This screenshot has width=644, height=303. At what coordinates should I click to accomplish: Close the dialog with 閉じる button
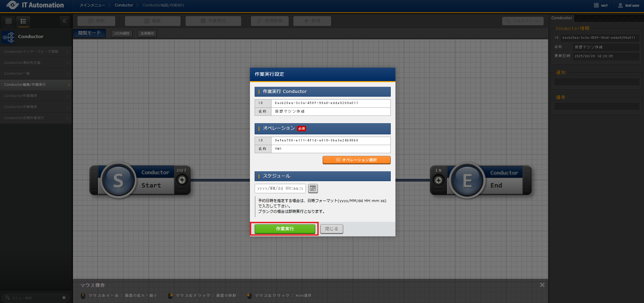point(331,229)
